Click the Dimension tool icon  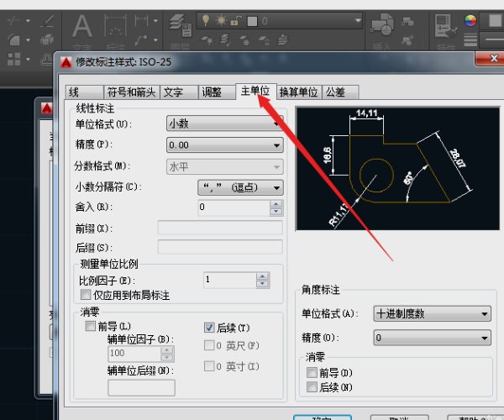point(115,27)
